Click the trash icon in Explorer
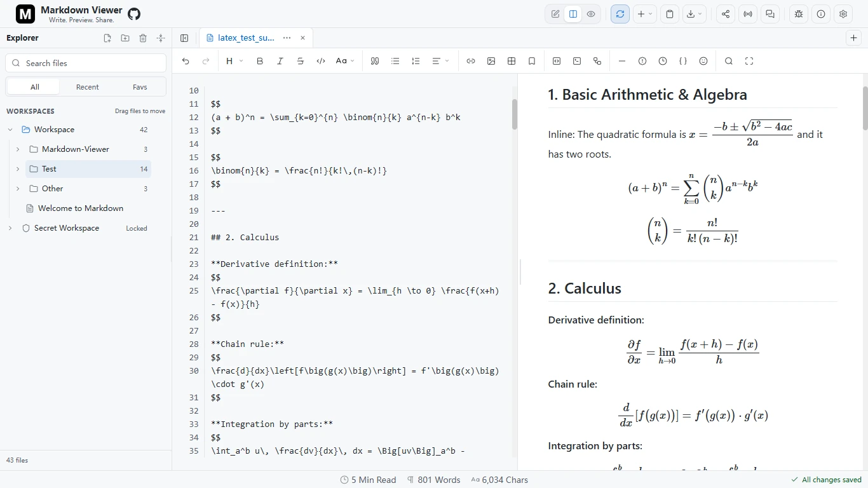The width and height of the screenshot is (868, 488). tap(143, 38)
